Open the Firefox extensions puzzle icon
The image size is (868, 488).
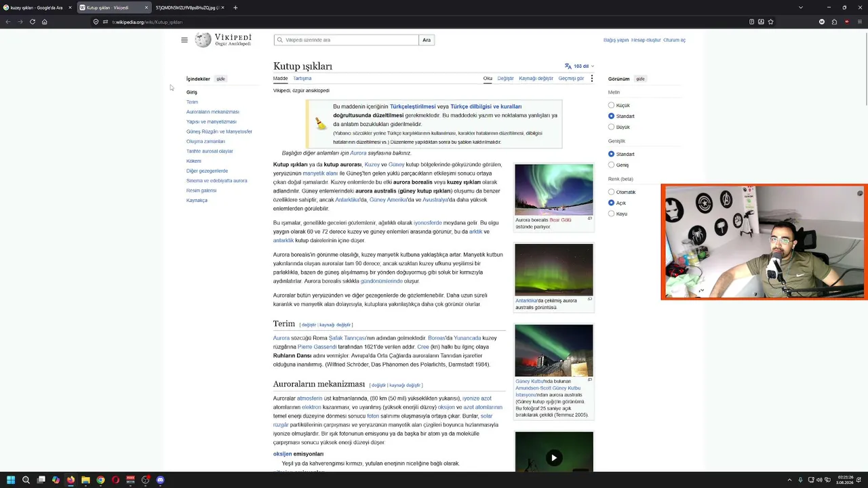(x=834, y=22)
